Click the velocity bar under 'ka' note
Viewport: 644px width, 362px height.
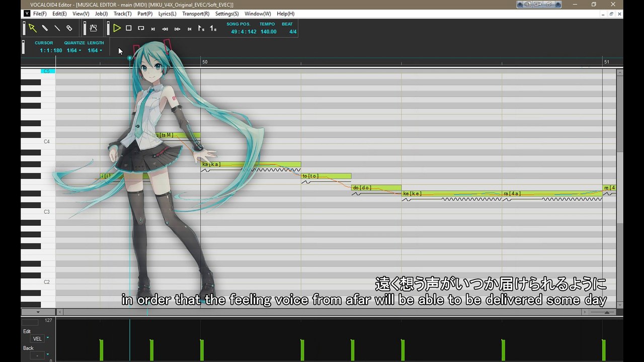click(202, 350)
